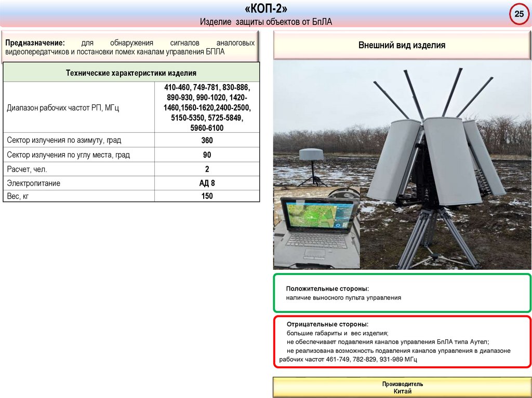This screenshot has width=532, height=398.
Task: Select the 'Расчет, чел.' row label
Action: (27, 169)
